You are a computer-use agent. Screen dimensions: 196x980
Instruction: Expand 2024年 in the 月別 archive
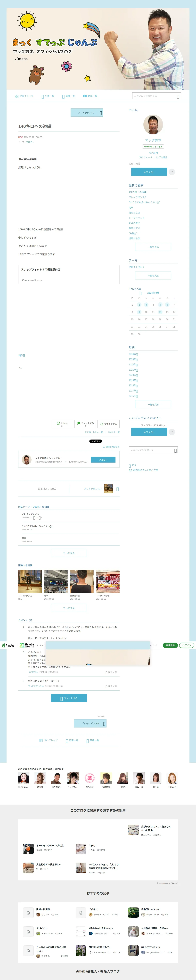[133, 354]
